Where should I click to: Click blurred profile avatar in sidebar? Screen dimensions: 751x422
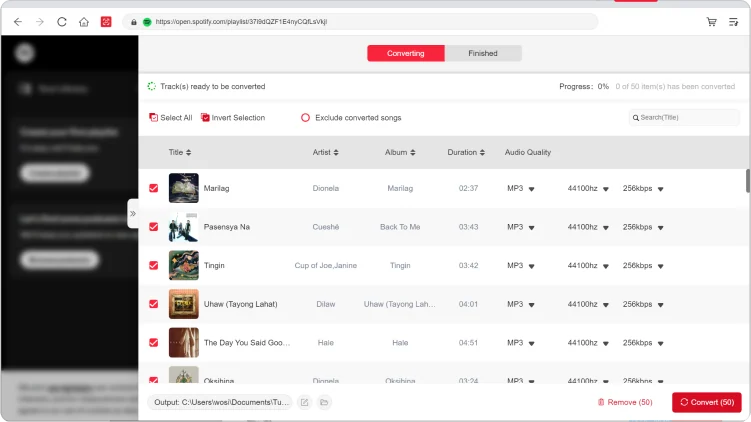point(24,53)
